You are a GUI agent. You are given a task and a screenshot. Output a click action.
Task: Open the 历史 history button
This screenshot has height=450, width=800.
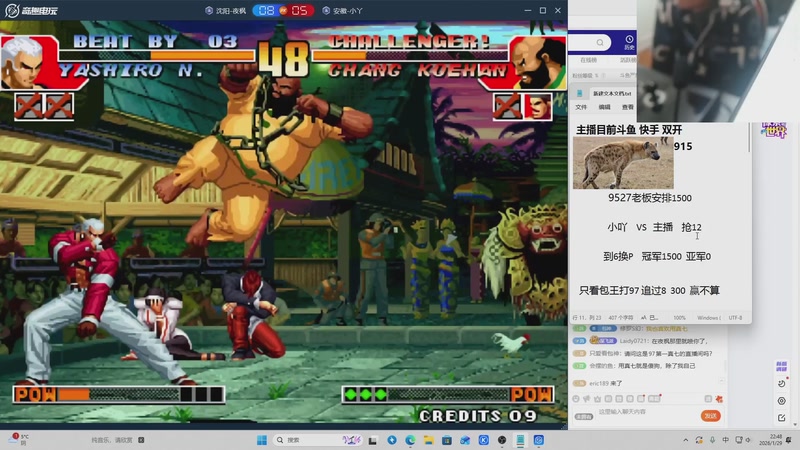(x=629, y=43)
